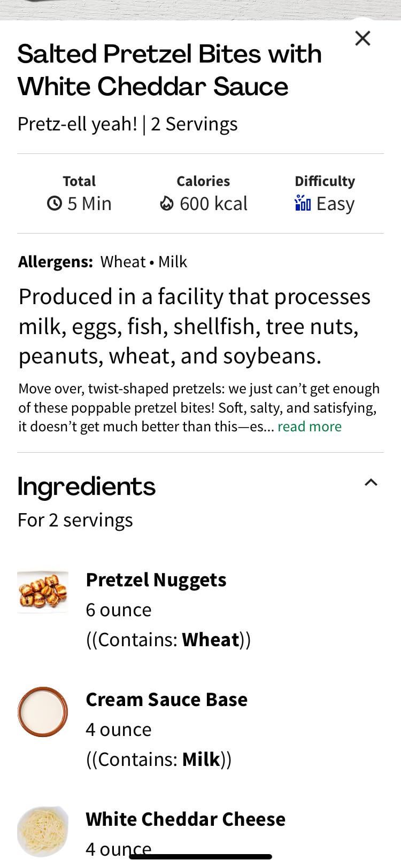
Task: Tap the Ingredients section heading
Action: 87,486
